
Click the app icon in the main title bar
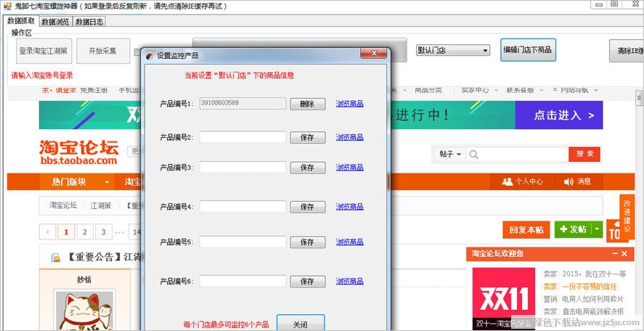click(x=7, y=6)
